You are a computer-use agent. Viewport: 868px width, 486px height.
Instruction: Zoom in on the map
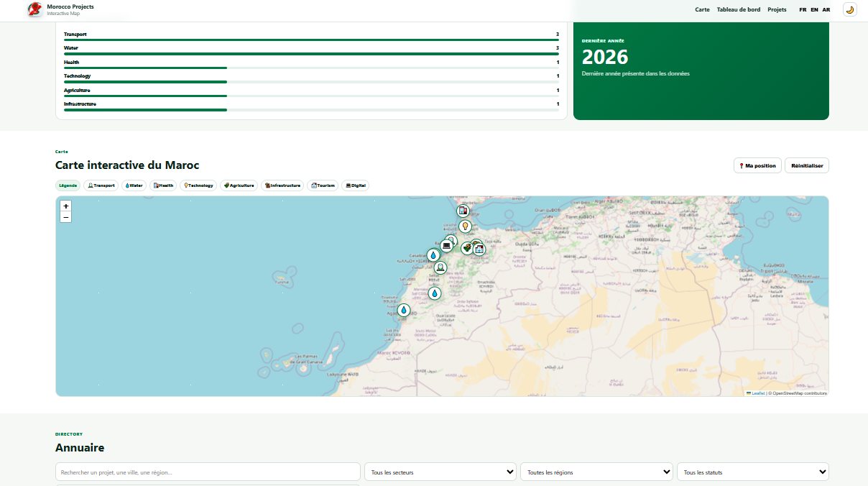pos(66,206)
